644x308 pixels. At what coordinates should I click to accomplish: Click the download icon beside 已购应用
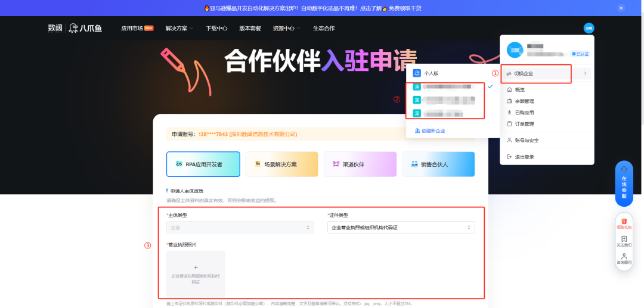(x=509, y=113)
